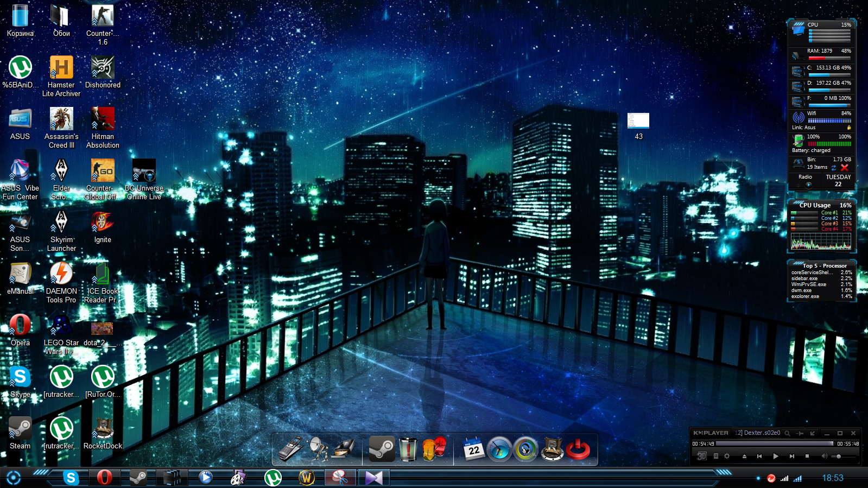This screenshot has width=868, height=488.
Task: Click the 'Dexter.s02e0' title in KMPlayer
Action: point(762,433)
